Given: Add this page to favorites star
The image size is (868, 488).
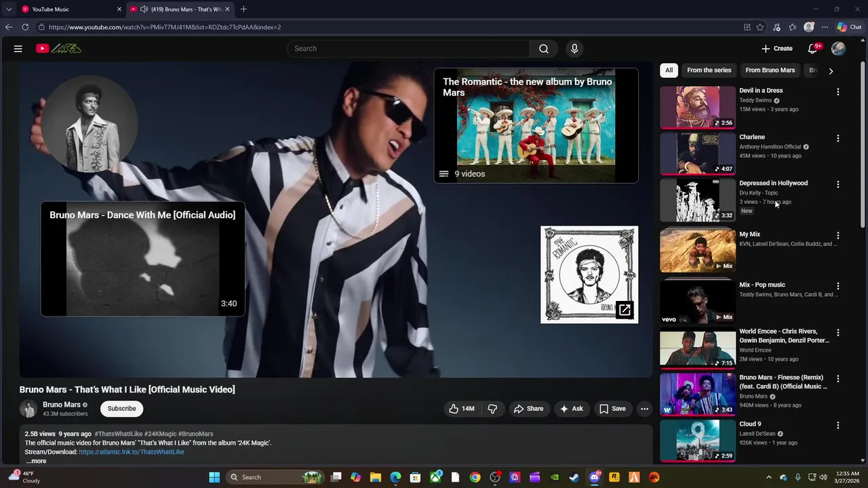Looking at the screenshot, I should pyautogui.click(x=760, y=27).
